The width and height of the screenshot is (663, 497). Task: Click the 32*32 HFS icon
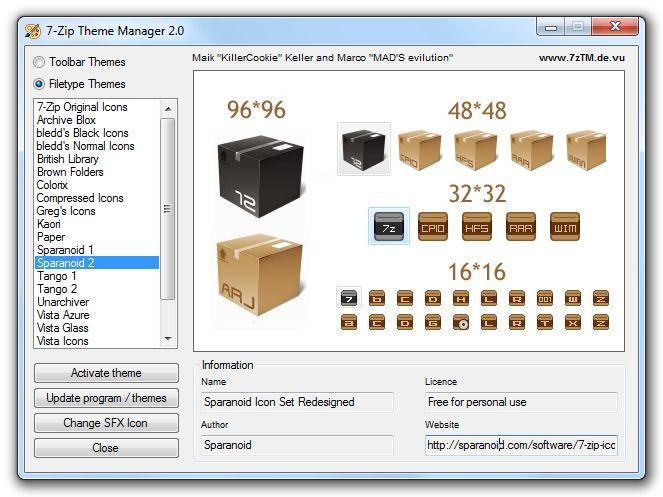[477, 227]
